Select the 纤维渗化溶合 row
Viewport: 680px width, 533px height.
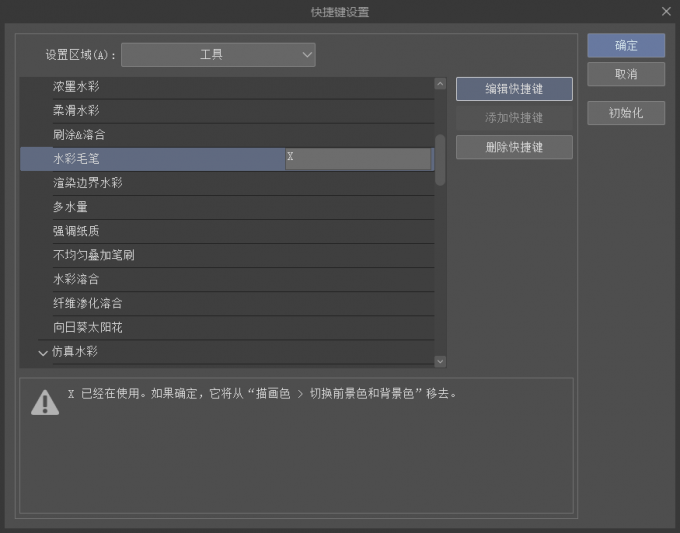[227, 304]
